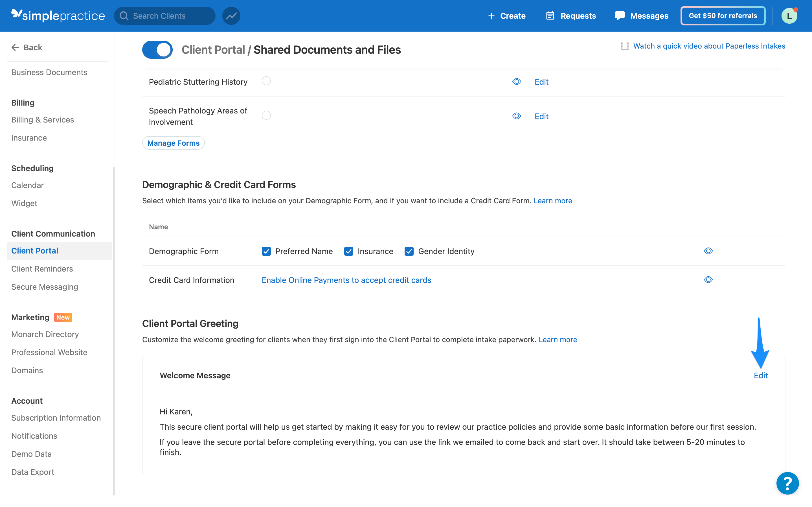Click inside the Search Clients field
Image resolution: width=812 pixels, height=507 pixels.
(x=164, y=16)
